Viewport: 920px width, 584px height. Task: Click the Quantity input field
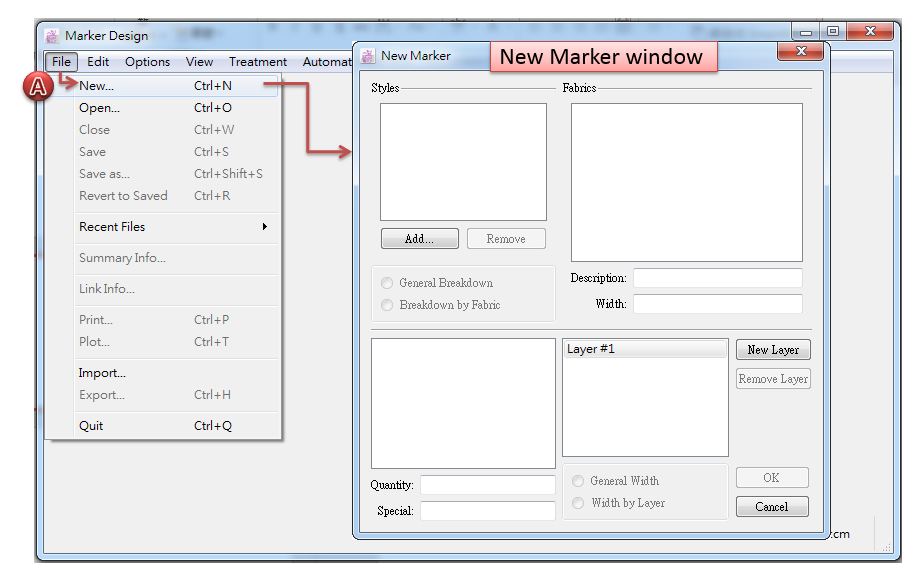click(487, 485)
